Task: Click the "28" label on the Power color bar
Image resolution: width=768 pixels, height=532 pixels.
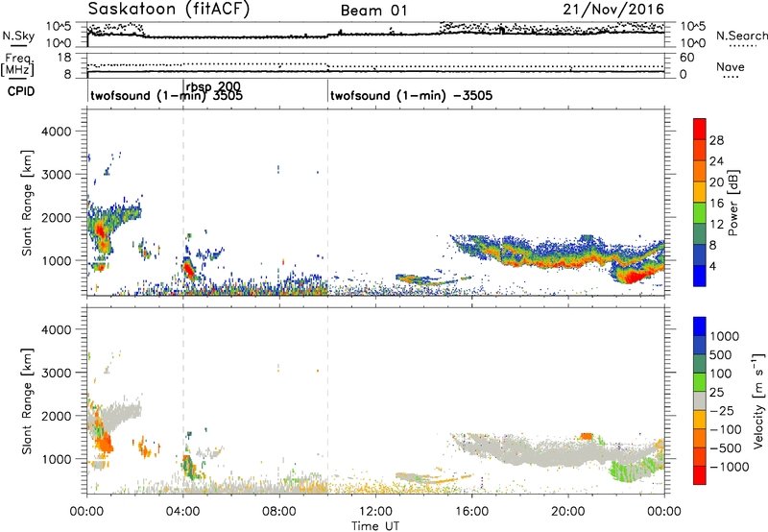Action: pyautogui.click(x=716, y=140)
